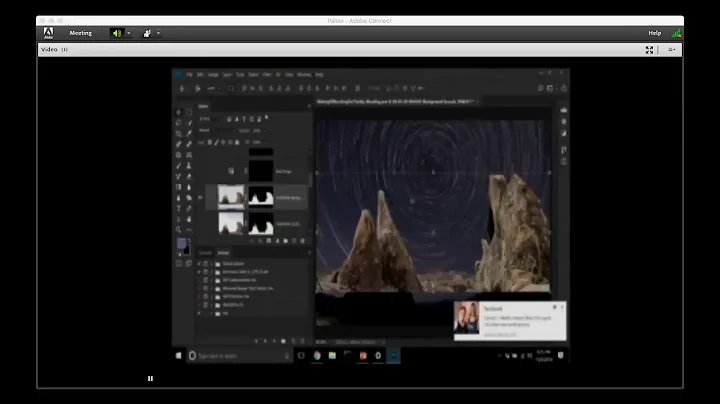Click the stop action button
This screenshot has width=720, height=404.
[x=256, y=341]
